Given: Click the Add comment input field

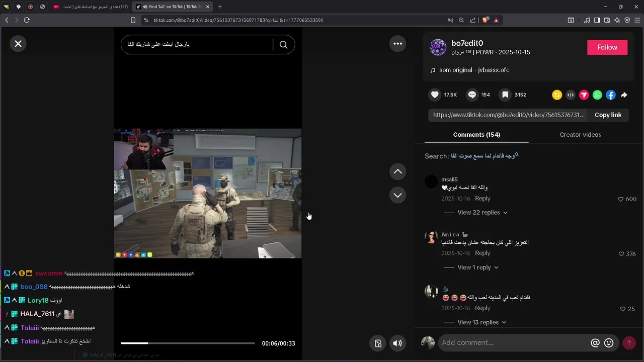Looking at the screenshot, I should pos(514,343).
